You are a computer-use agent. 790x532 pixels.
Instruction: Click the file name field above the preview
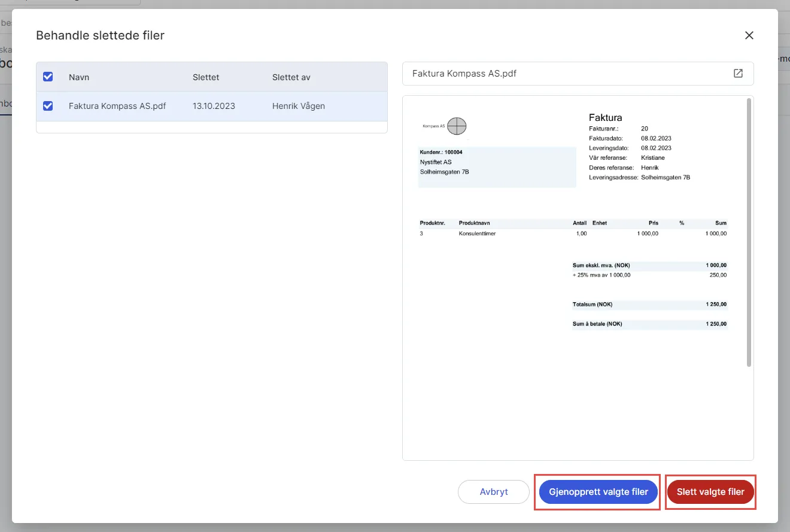pyautogui.click(x=464, y=74)
